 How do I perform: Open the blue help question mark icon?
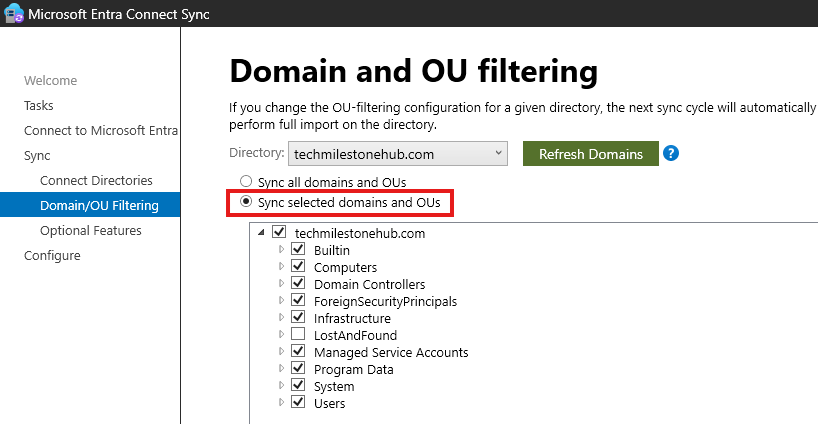tap(671, 153)
